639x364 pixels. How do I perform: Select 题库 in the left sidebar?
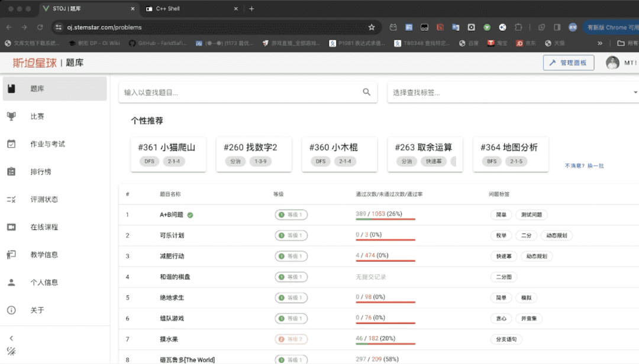(54, 89)
